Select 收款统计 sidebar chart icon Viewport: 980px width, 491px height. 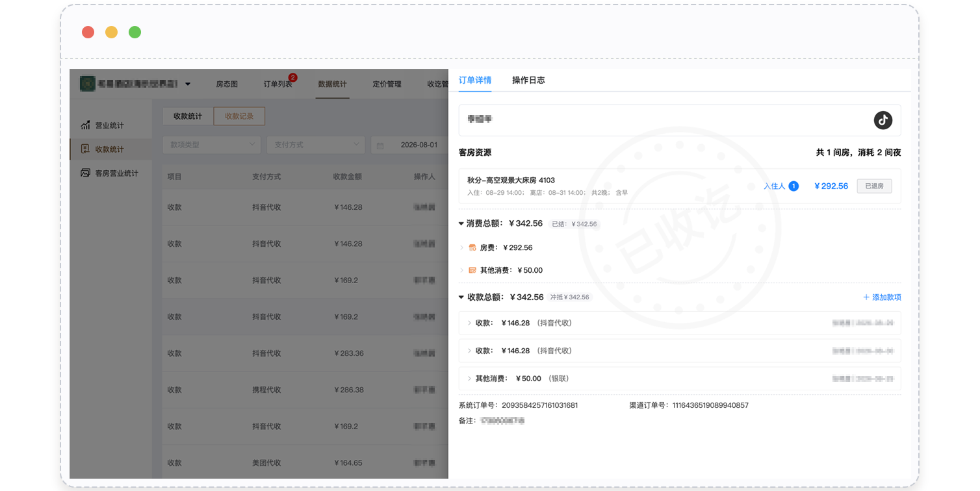click(x=85, y=149)
